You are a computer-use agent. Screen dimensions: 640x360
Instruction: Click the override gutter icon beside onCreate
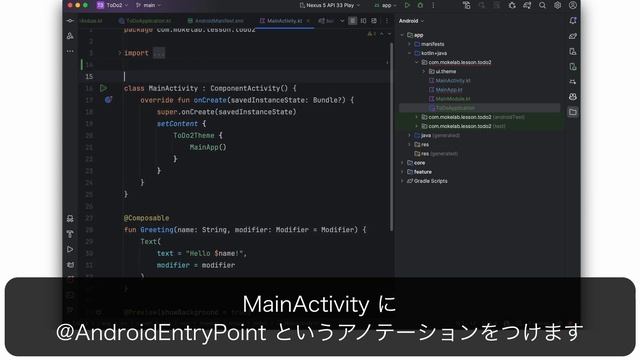(108, 100)
